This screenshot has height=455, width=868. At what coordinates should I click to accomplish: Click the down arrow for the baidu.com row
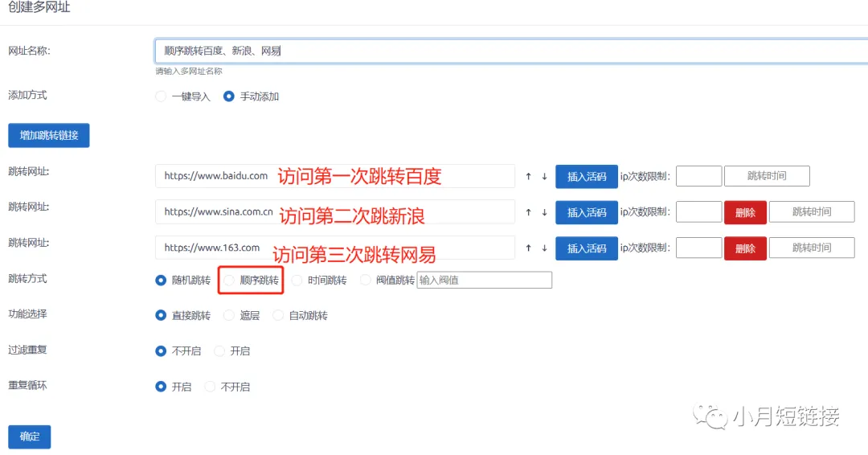point(544,177)
